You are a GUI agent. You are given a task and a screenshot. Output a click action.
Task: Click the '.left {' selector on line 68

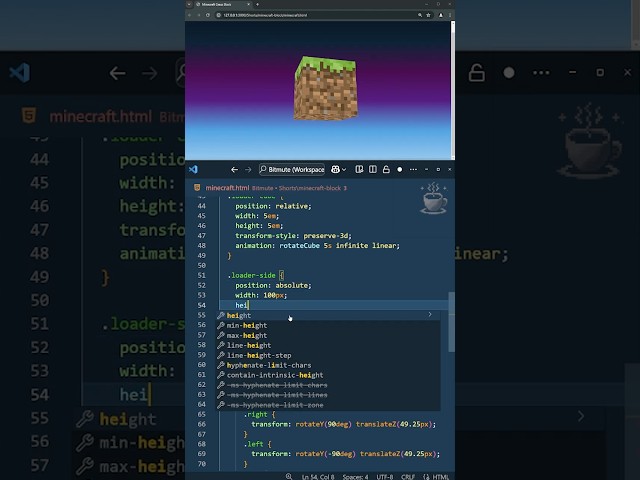pos(257,444)
